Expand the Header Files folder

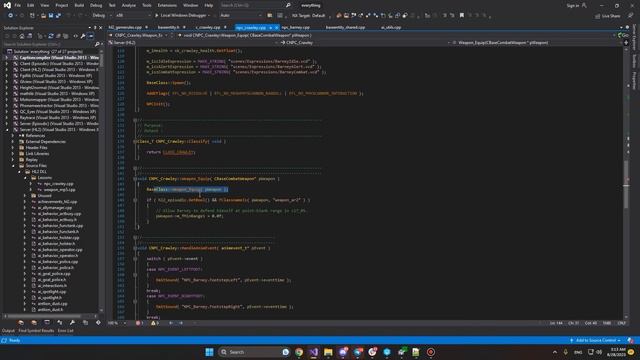click(x=13, y=148)
